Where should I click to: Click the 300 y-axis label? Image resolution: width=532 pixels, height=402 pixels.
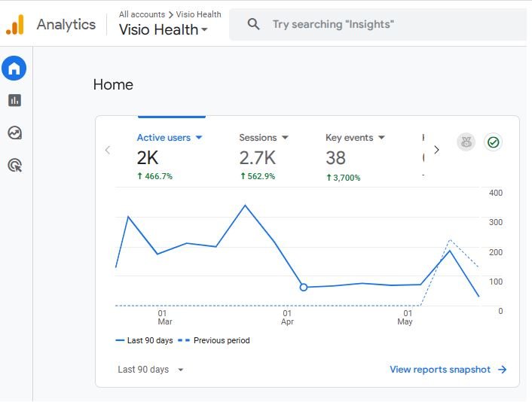tap(496, 222)
